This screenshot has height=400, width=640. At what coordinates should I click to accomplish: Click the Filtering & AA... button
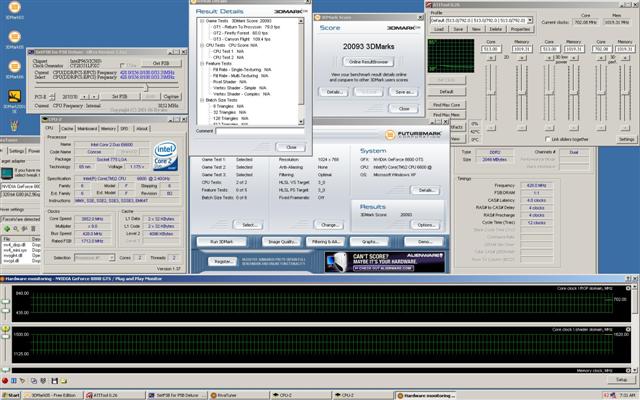point(326,242)
